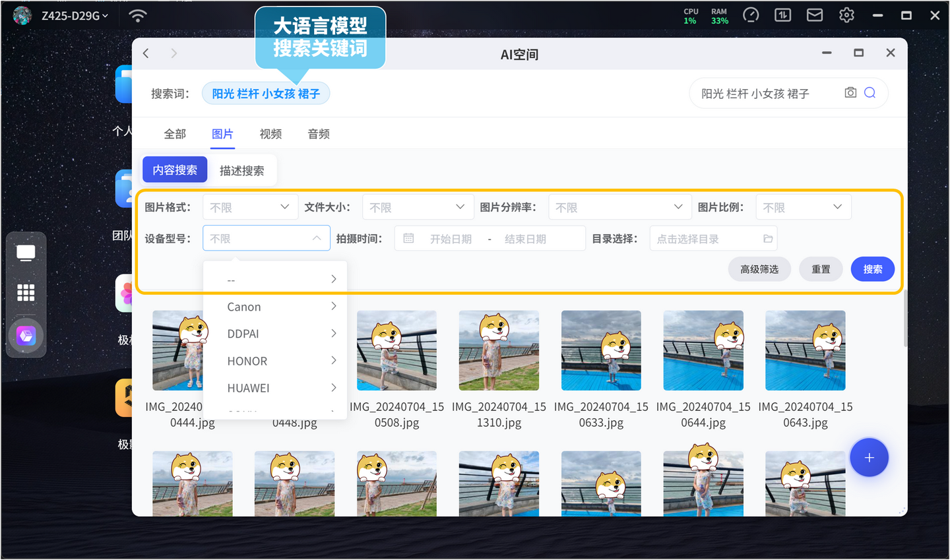Open the app grid in the dock
Viewport: 950px width, 560px height.
click(26, 292)
